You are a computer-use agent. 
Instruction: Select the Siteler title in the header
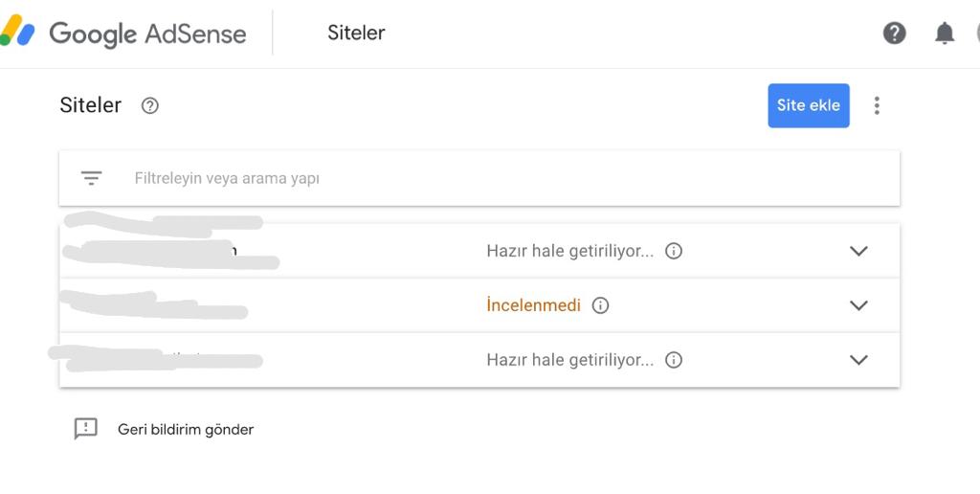(x=356, y=33)
